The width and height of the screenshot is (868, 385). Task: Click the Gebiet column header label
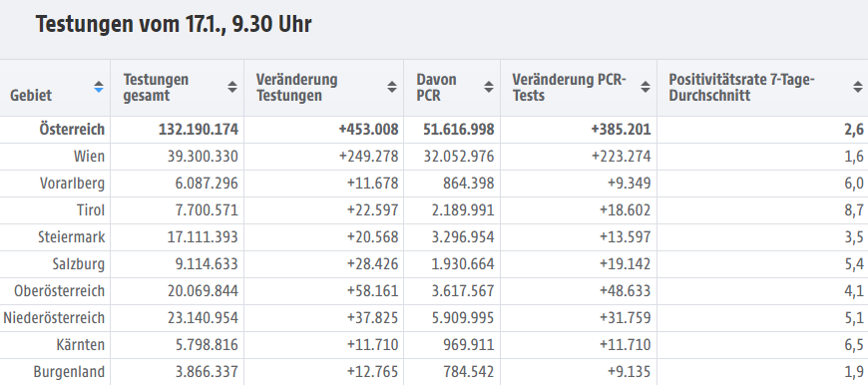31,95
